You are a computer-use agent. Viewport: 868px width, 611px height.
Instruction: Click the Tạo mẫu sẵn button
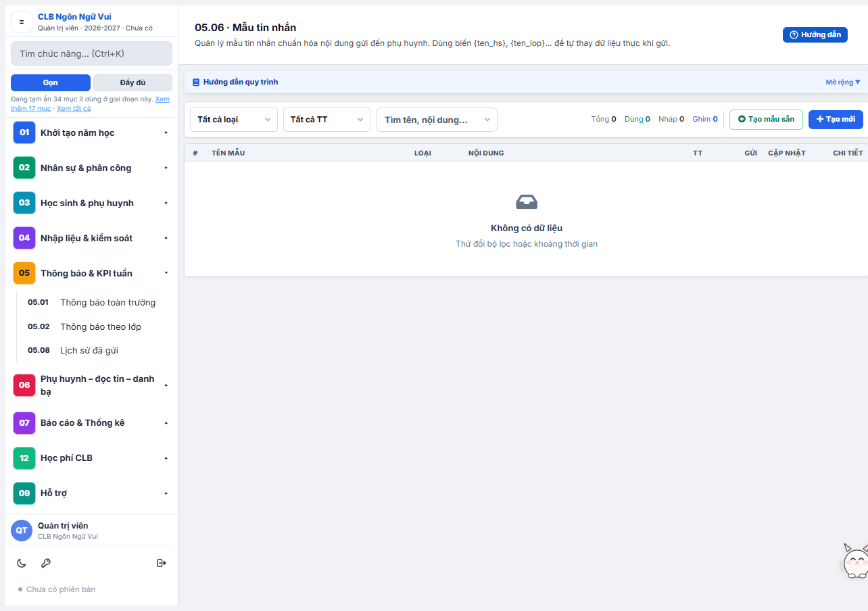click(x=766, y=120)
